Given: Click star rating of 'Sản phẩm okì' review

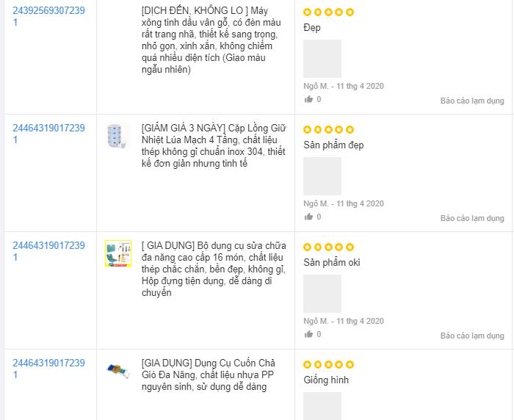Looking at the screenshot, I should coord(328,247).
